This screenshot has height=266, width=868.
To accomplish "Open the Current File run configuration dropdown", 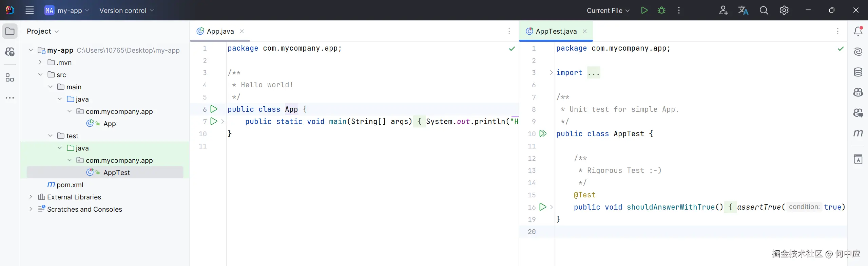I will [608, 11].
